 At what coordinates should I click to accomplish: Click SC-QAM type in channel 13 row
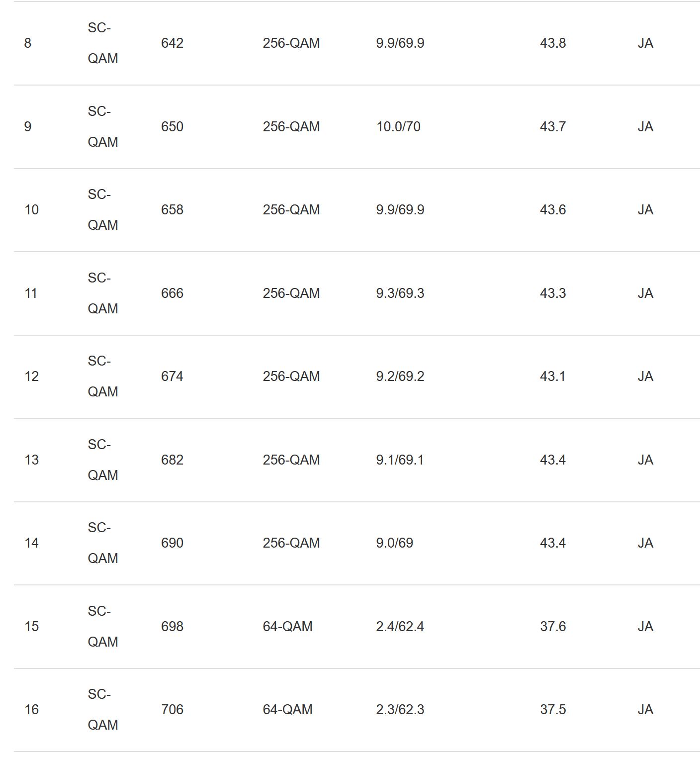click(x=102, y=460)
